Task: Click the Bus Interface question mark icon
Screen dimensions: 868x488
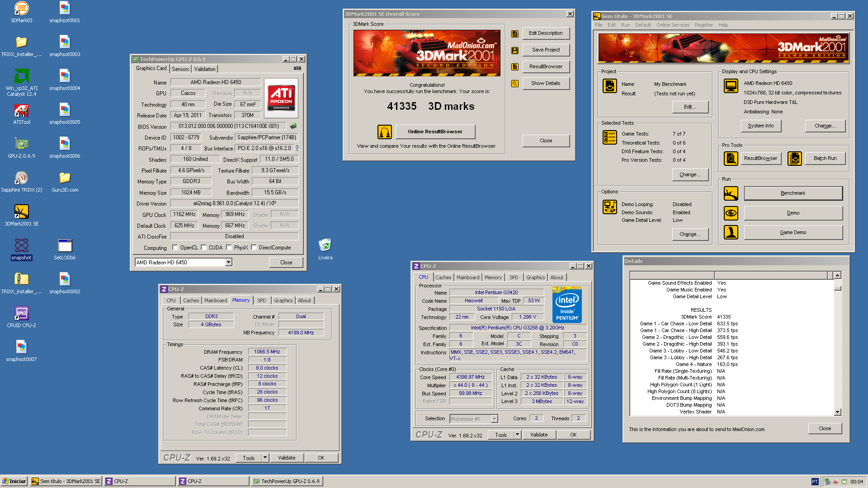Action: [297, 148]
